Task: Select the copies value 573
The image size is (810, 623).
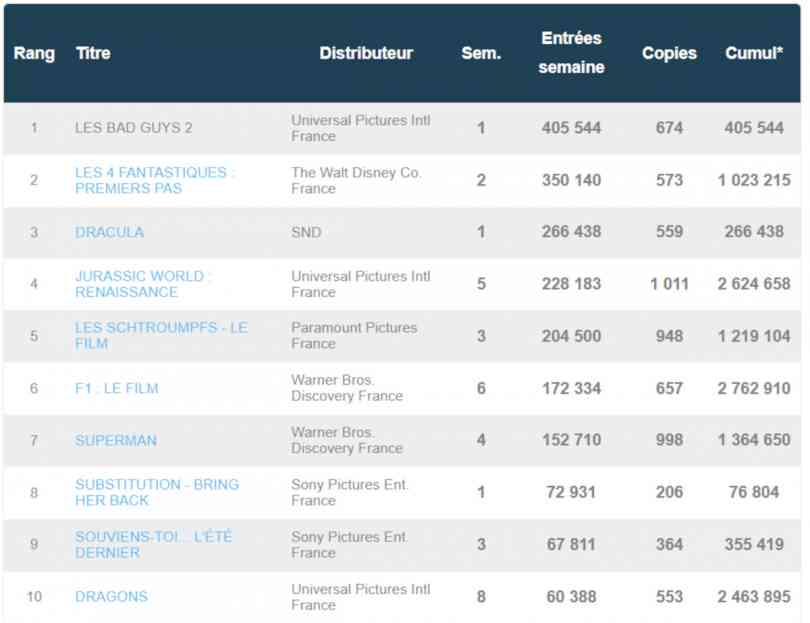Action: [x=669, y=180]
